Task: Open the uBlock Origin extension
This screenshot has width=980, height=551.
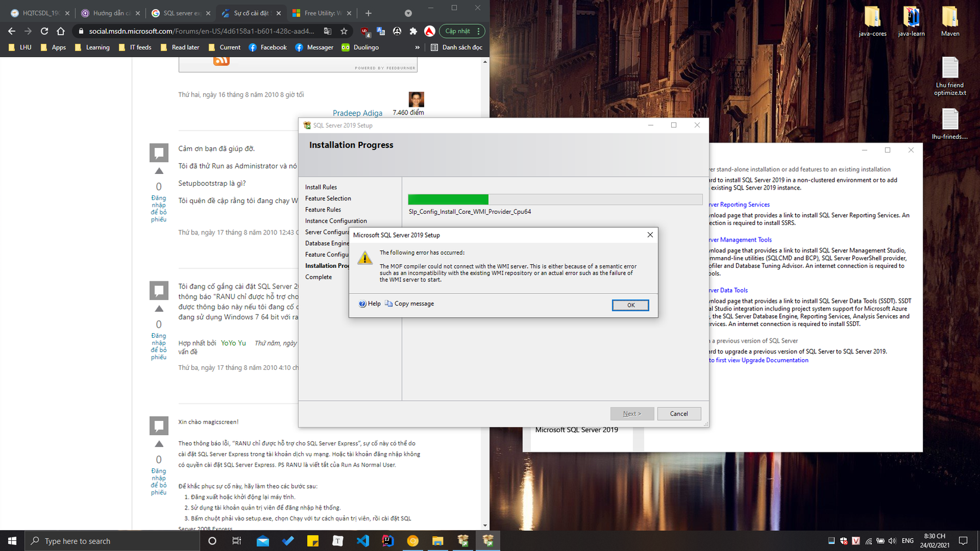Action: pyautogui.click(x=365, y=31)
